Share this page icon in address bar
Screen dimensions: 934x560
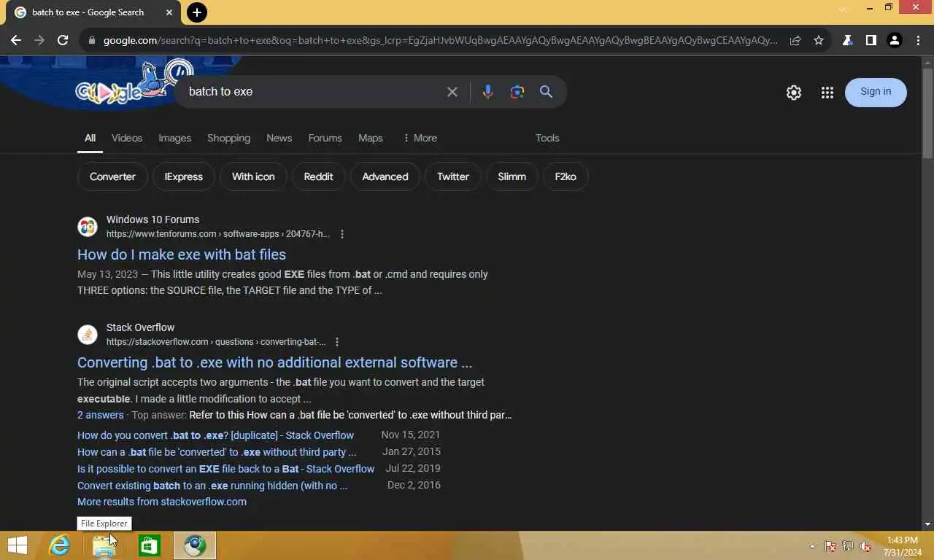pyautogui.click(x=795, y=41)
